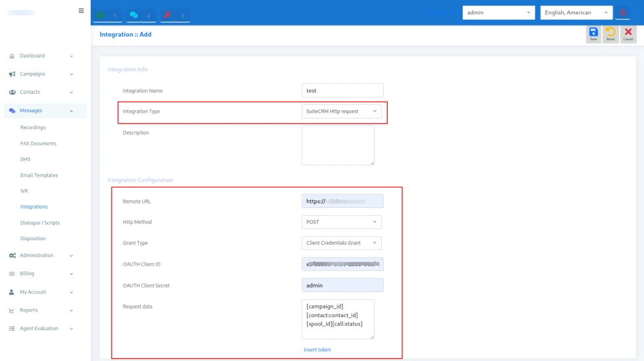Open the Http Method POST dropdown
This screenshot has width=644, height=361.
point(342,223)
